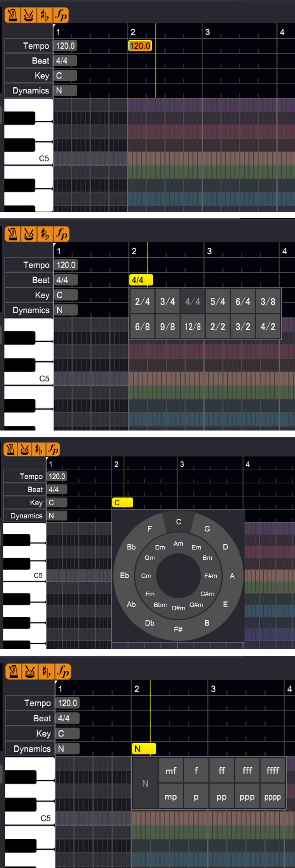Select Bb major on the key wheel
The image size is (295, 868).
[x=131, y=547]
